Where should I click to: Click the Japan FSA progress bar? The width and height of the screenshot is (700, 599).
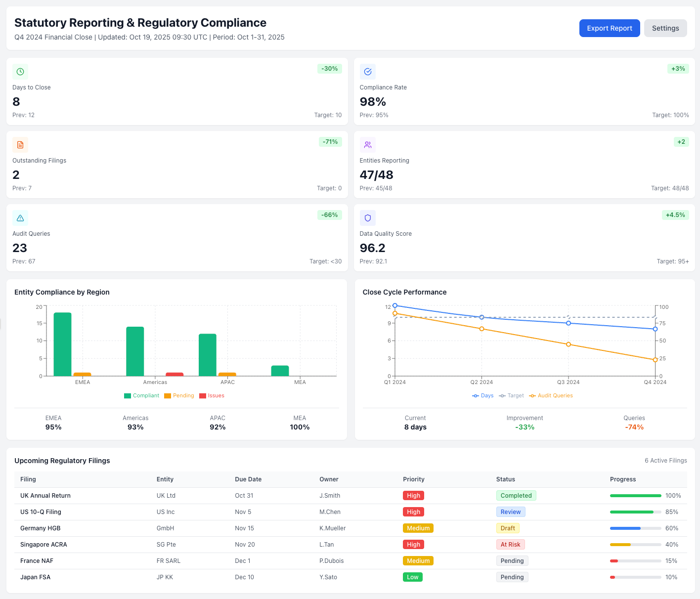[636, 577]
